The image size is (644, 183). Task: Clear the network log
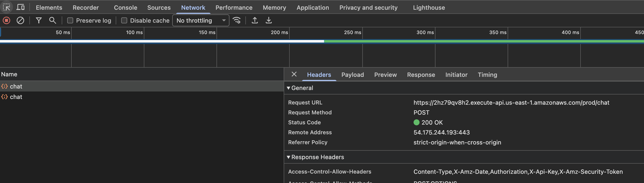20,20
